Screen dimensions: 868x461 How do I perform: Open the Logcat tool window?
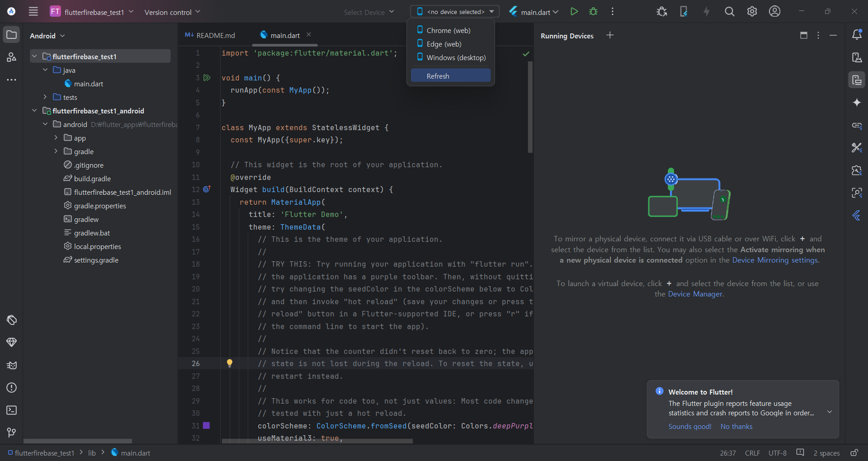point(12,365)
